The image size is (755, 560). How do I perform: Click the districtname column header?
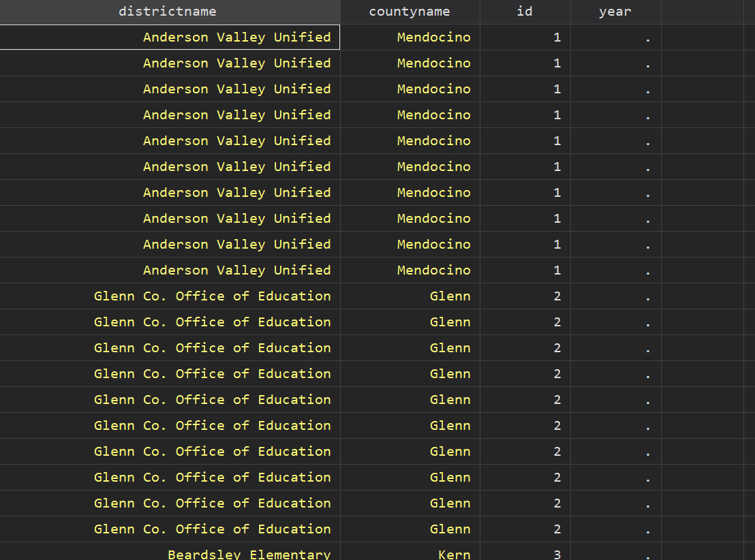point(168,12)
